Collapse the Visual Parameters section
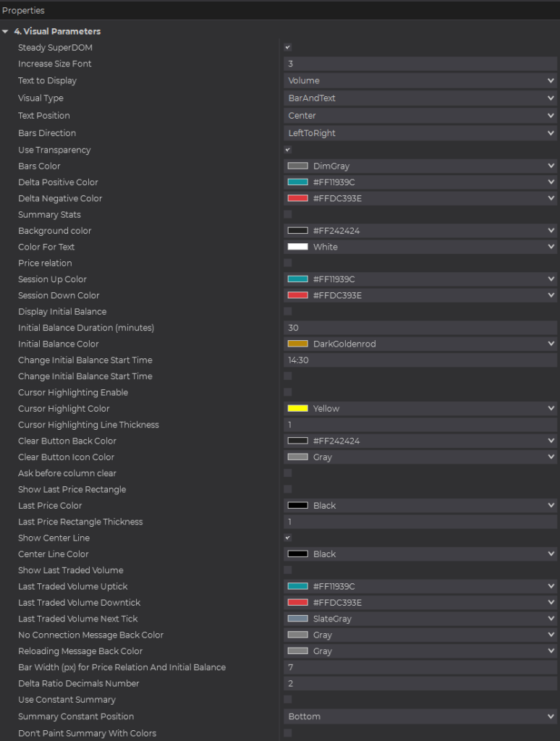 pyautogui.click(x=6, y=31)
